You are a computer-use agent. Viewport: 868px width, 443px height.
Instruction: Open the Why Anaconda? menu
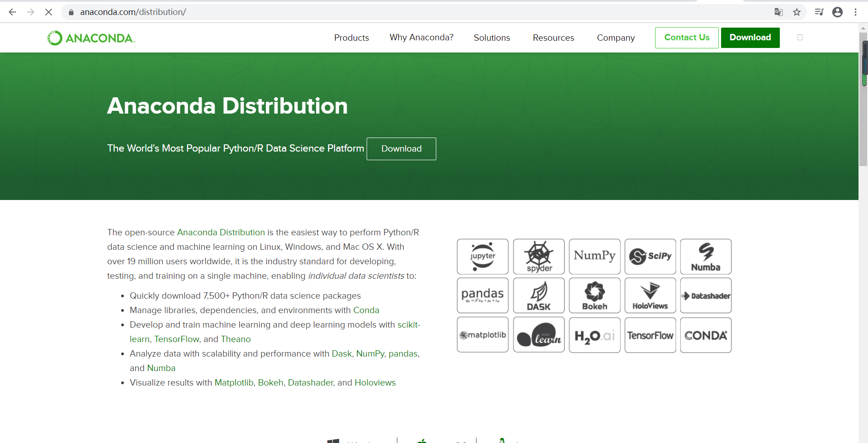tap(421, 38)
